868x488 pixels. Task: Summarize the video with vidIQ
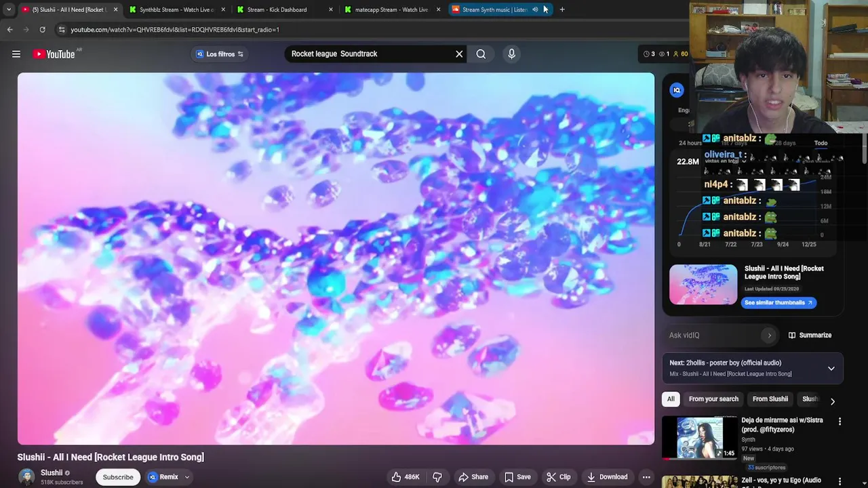tap(810, 335)
